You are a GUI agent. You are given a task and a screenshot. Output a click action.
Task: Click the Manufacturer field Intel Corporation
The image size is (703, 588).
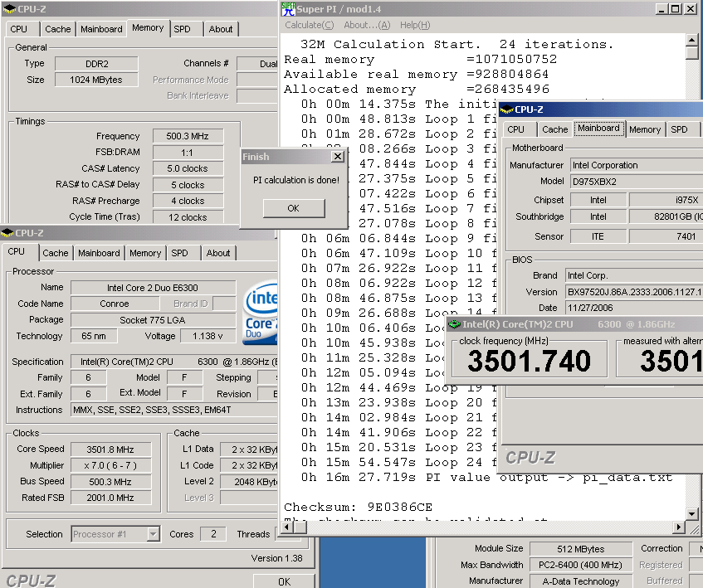tap(637, 165)
